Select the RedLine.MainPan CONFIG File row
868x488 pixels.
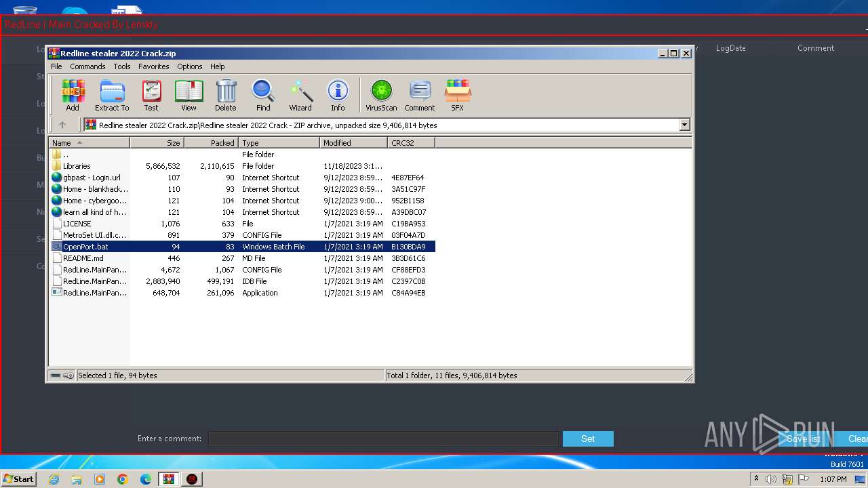pos(243,270)
